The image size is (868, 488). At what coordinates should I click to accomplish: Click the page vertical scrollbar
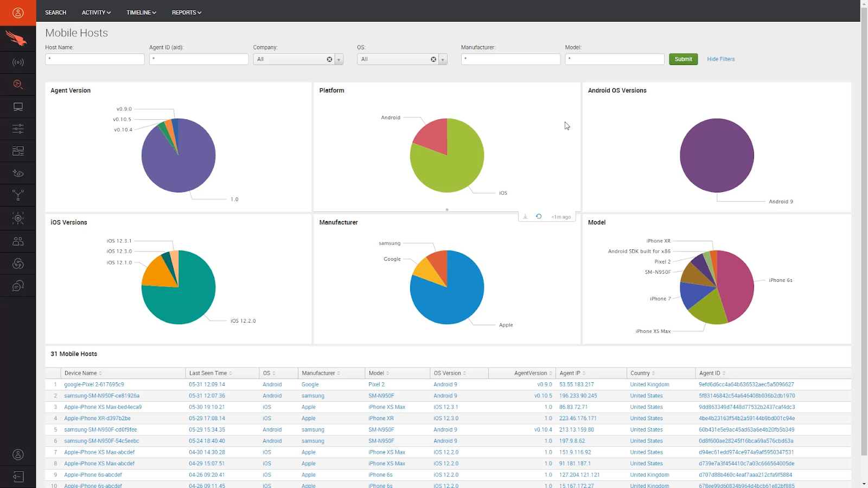pyautogui.click(x=864, y=230)
